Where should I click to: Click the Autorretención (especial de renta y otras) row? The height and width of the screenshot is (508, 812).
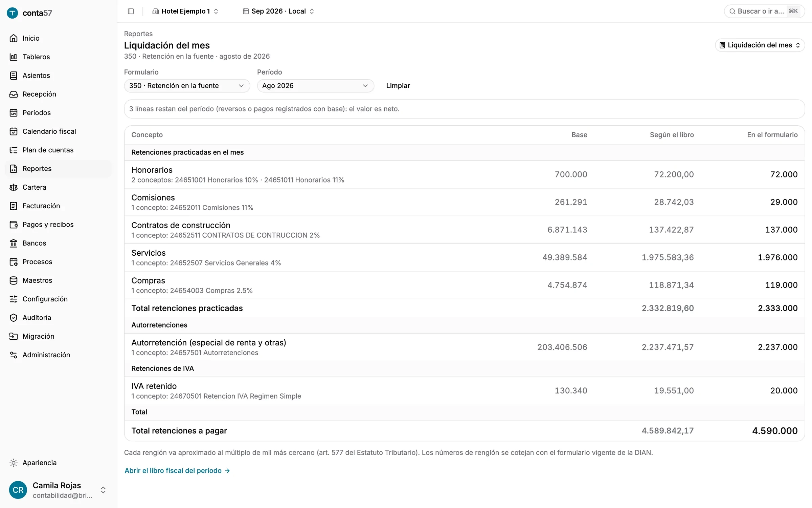tap(464, 347)
